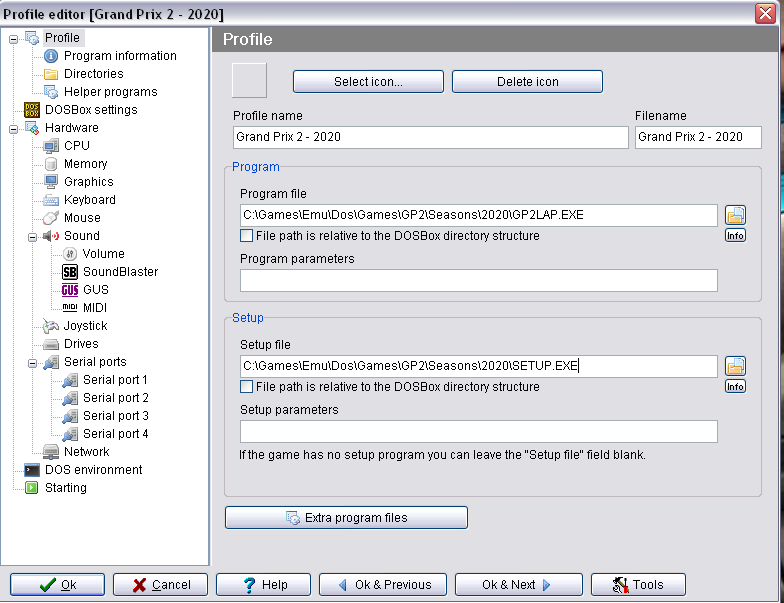784x603 pixels.
Task: Collapse the Hardware tree node
Action: 13,128
